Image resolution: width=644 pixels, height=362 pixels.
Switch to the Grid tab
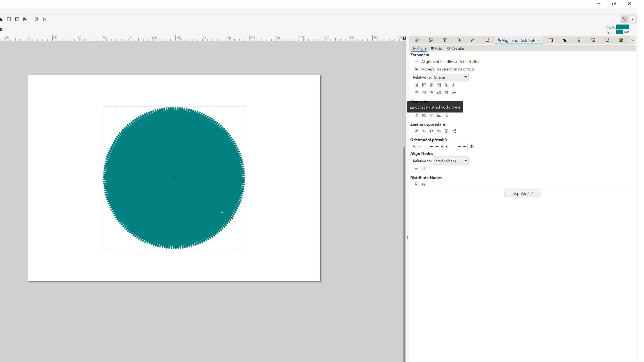(437, 48)
